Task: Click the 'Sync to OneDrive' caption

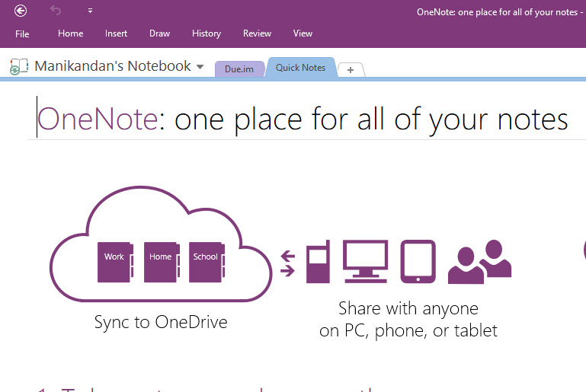Action: [161, 323]
